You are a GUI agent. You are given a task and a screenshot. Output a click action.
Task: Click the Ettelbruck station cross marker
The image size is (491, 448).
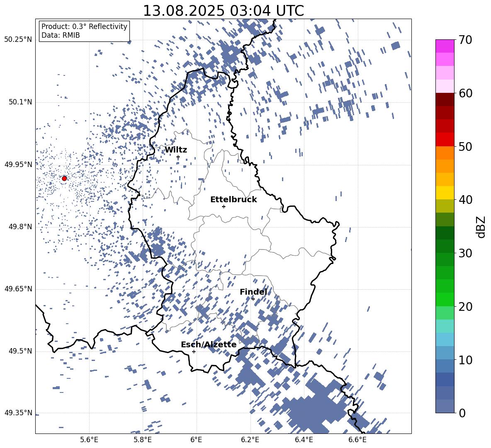tap(224, 206)
